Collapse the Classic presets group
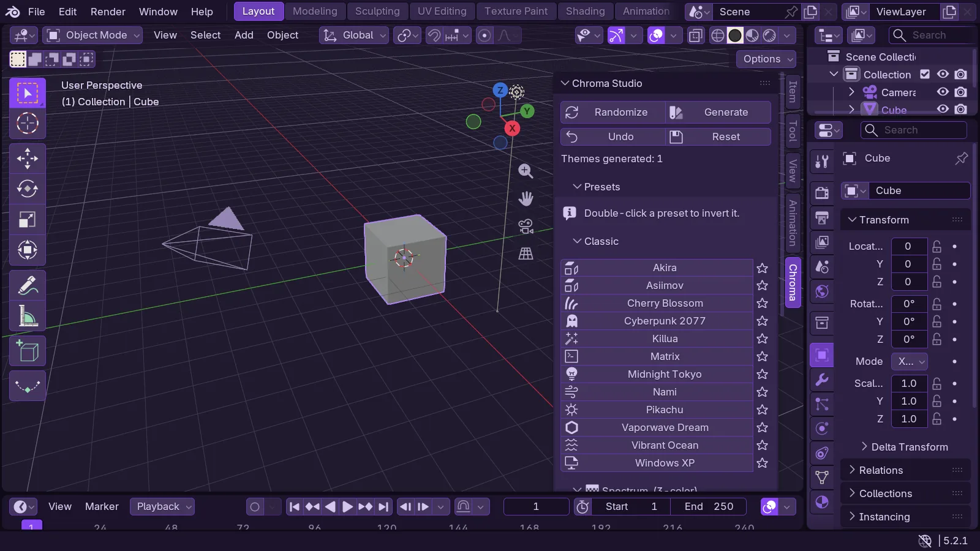 [577, 241]
